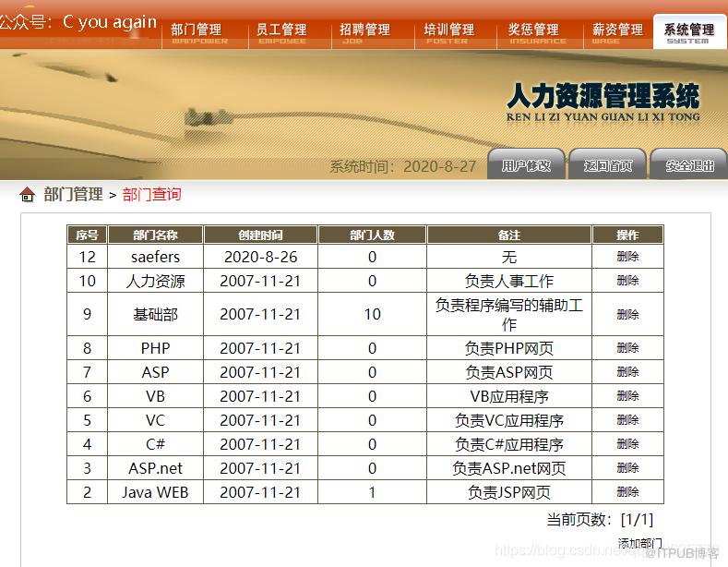
Task: Open the 薪资管理 navigation tab
Action: [x=617, y=33]
